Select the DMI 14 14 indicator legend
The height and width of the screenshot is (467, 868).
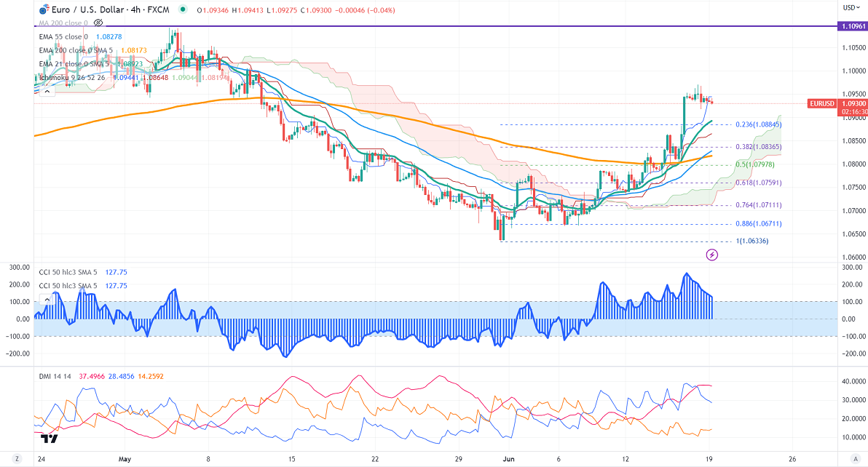[55, 376]
